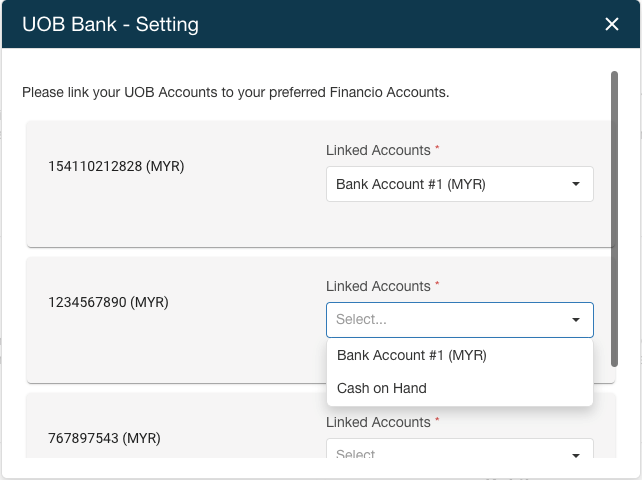The width and height of the screenshot is (642, 480).
Task: Click Linked Accounts label for 767897543 row
Action: click(x=378, y=422)
